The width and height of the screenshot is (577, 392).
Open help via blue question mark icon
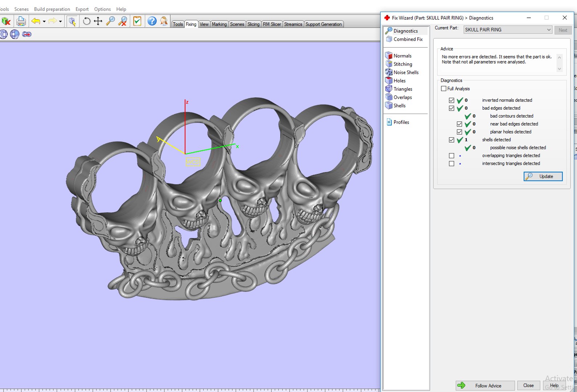coord(152,21)
